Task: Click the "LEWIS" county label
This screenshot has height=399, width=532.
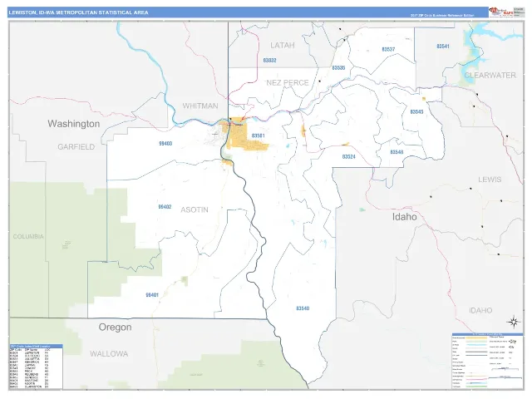Action: 490,180
